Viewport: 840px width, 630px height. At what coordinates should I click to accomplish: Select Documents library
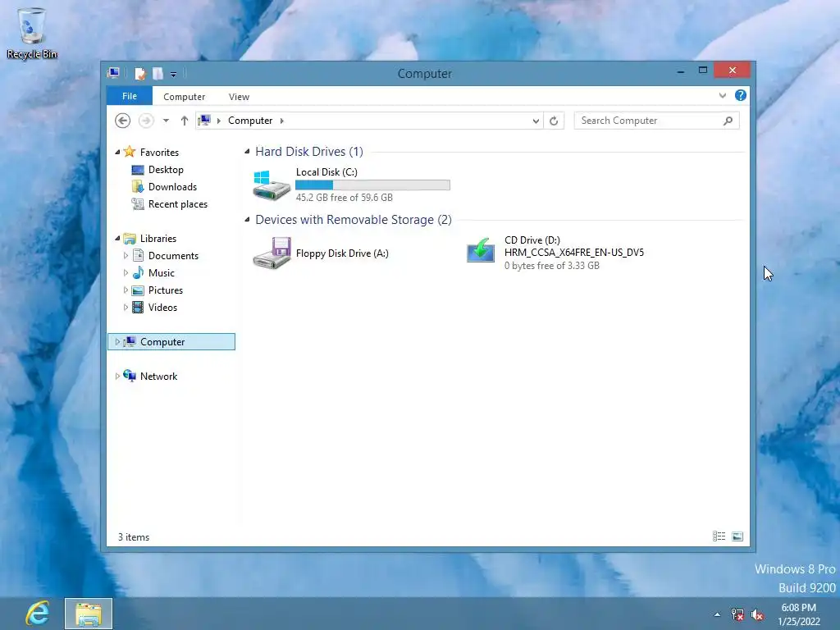point(173,256)
